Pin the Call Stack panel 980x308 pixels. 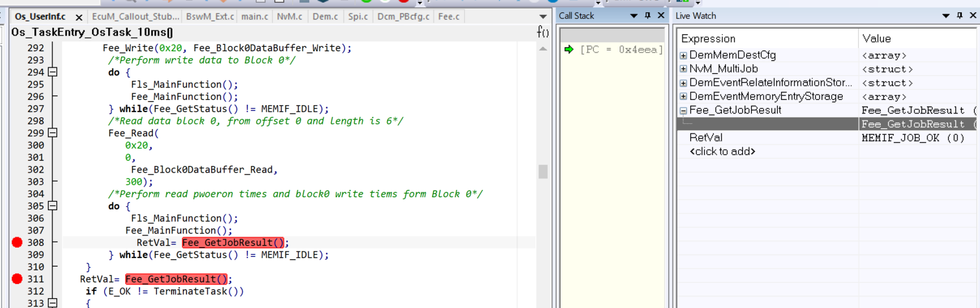point(647,16)
